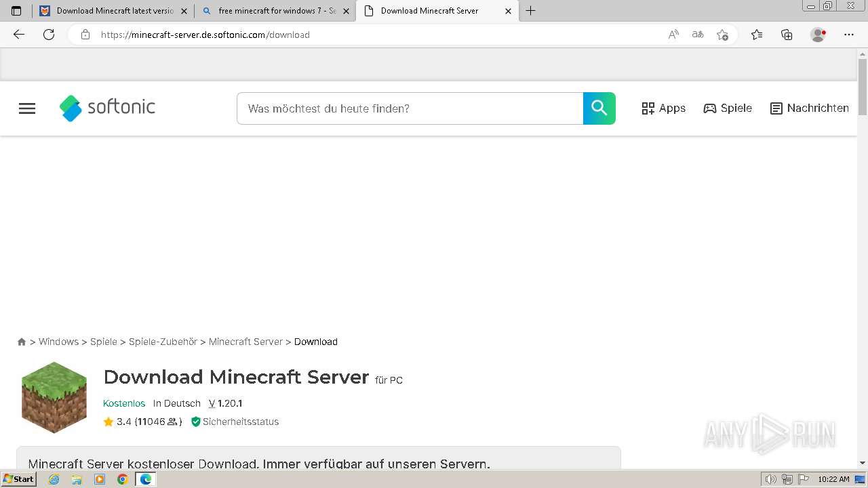Go back to previous page
Screen dimensions: 868x488
pos(19,35)
